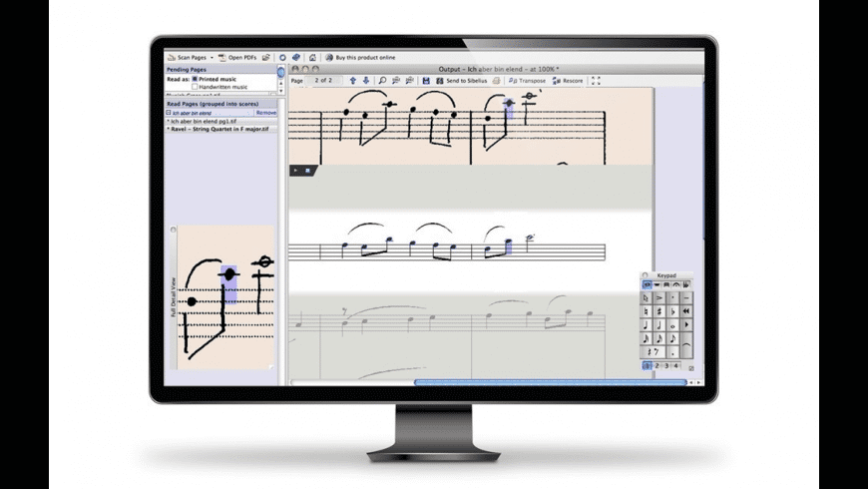Click the Keypad tenuto dash key
This screenshot has width=868, height=489.
pos(686,298)
